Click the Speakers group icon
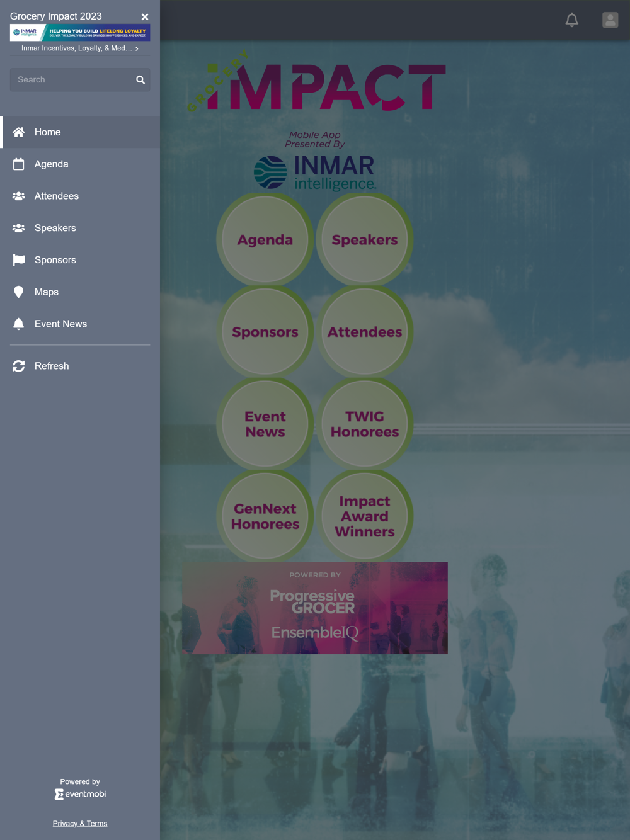The image size is (630, 840). click(x=19, y=228)
